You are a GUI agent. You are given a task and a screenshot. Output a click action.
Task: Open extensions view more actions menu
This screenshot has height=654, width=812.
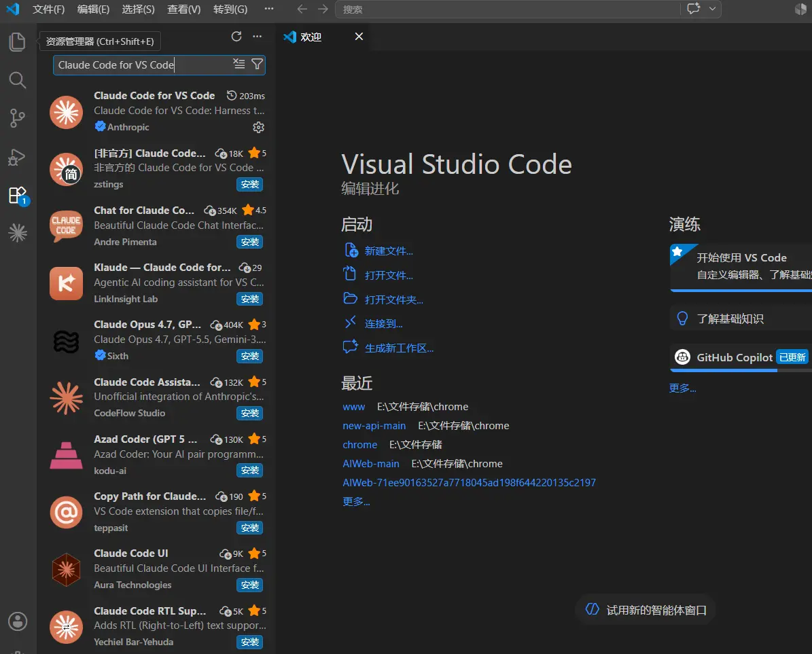pyautogui.click(x=258, y=36)
